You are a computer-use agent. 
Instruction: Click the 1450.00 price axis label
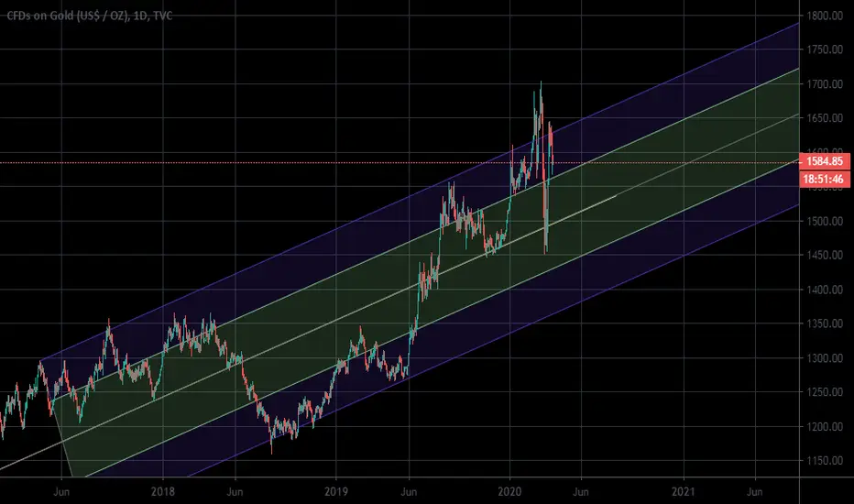(824, 255)
